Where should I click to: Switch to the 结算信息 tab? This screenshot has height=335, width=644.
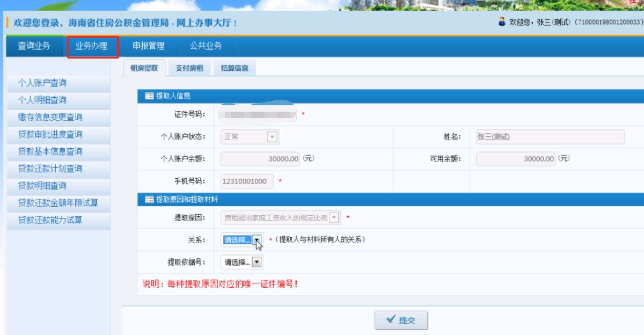coord(235,68)
